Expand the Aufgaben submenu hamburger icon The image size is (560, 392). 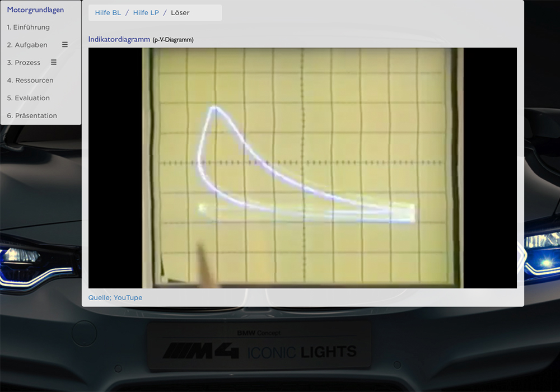tap(64, 45)
